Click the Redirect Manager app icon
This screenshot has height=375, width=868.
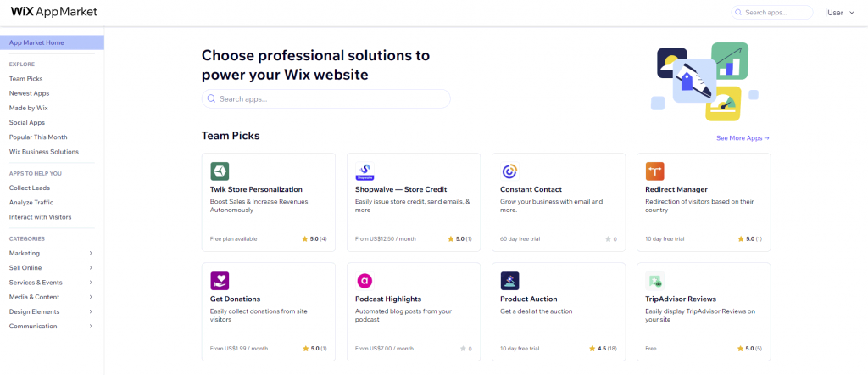[654, 171]
